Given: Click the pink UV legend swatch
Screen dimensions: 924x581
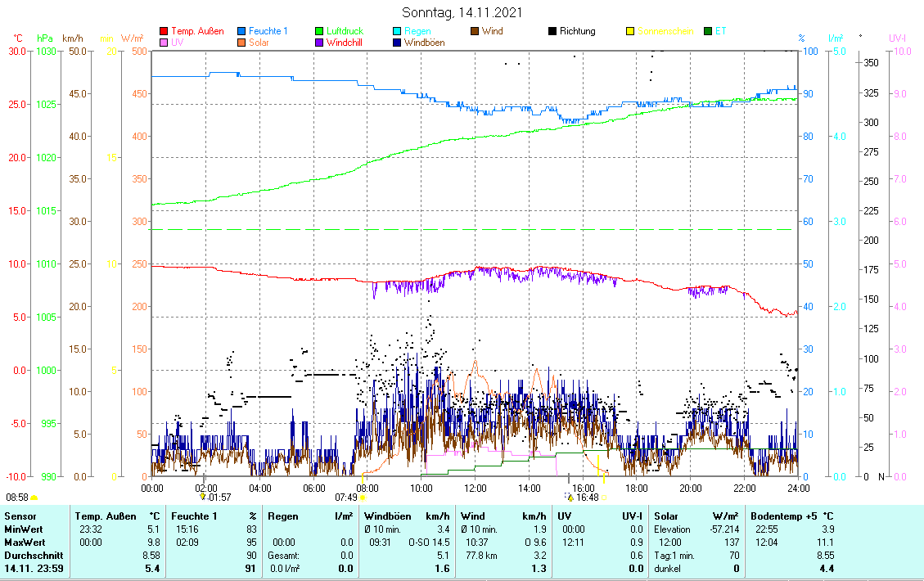Looking at the screenshot, I should (164, 43).
